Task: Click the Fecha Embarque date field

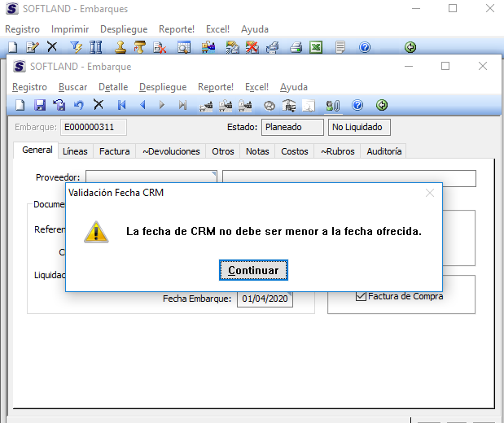Action: 265,299
